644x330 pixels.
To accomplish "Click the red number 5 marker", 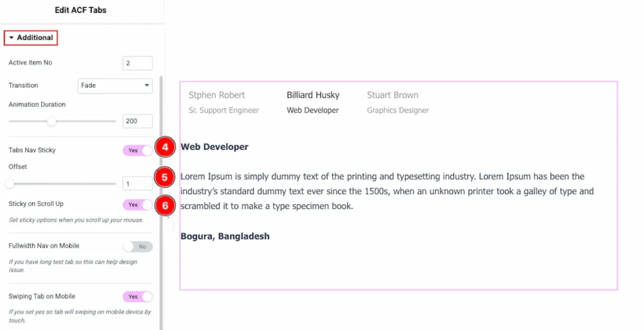I will 164,178.
